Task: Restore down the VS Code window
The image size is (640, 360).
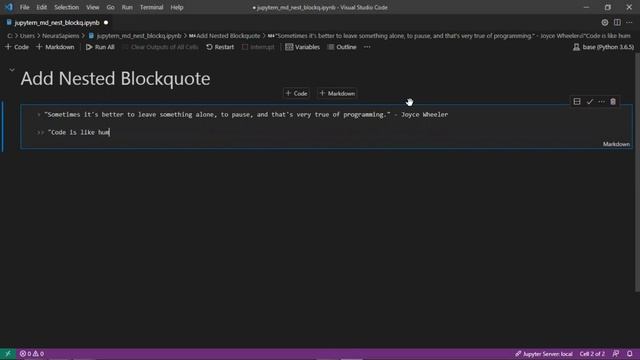Action: tap(608, 7)
